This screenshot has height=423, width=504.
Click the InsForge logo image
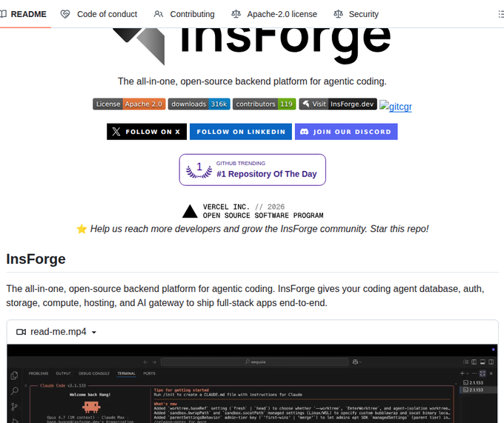(253, 45)
